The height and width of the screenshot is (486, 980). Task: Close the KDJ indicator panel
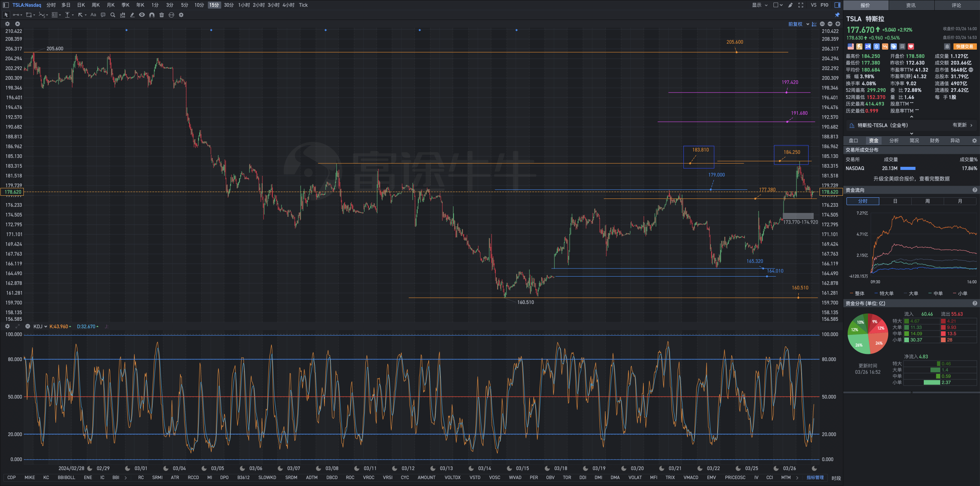pyautogui.click(x=28, y=327)
